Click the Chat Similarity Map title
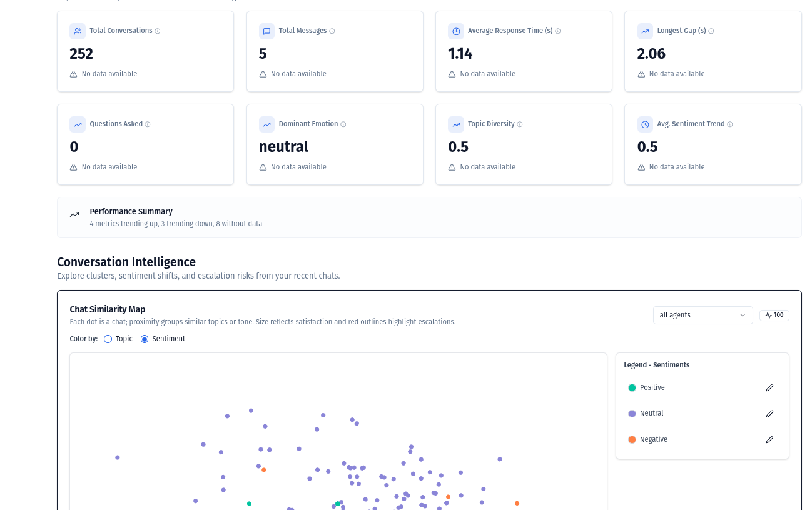 click(107, 309)
